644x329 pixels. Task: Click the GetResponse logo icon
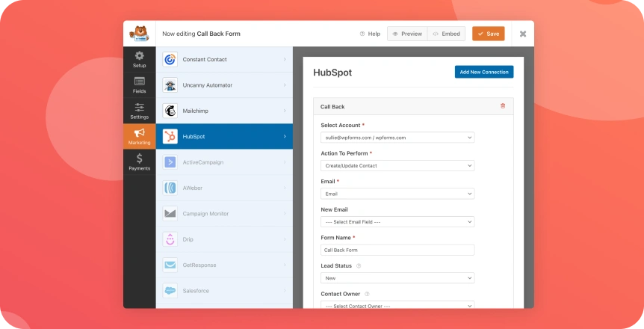coord(170,265)
